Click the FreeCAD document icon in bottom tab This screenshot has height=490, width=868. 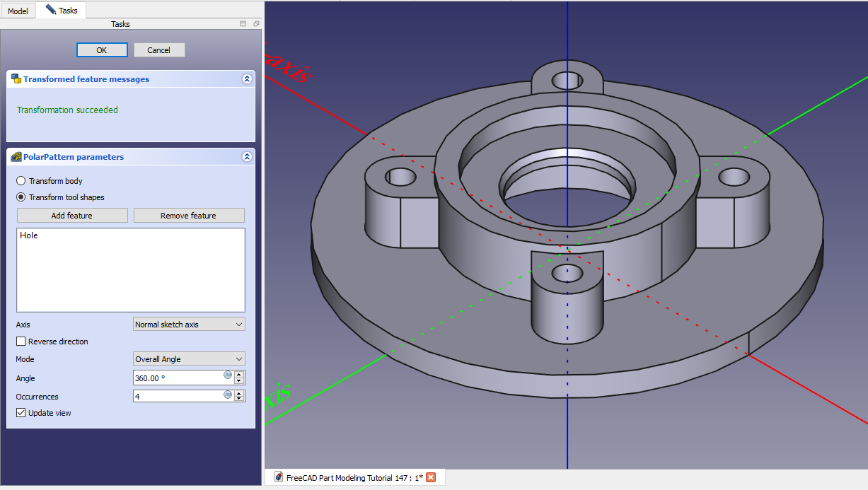(x=279, y=477)
